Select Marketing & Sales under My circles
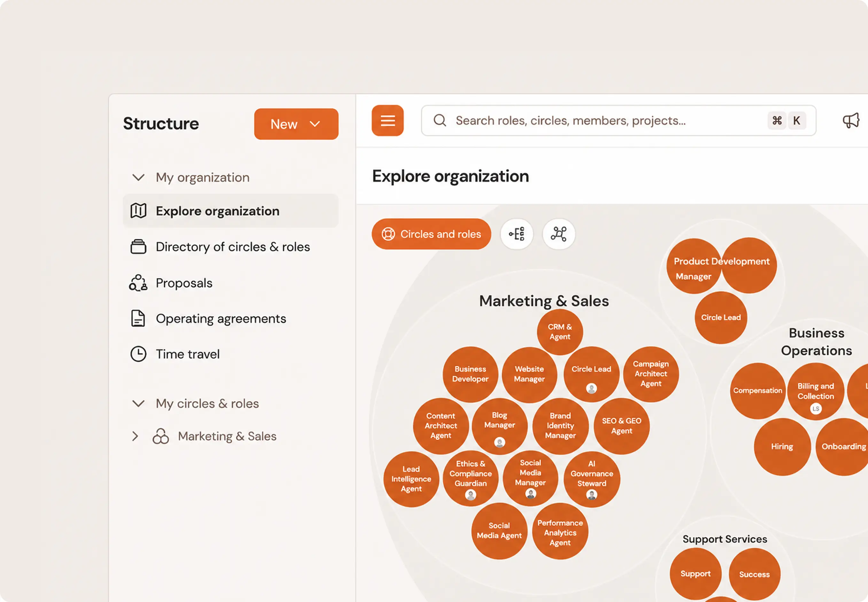 click(227, 436)
